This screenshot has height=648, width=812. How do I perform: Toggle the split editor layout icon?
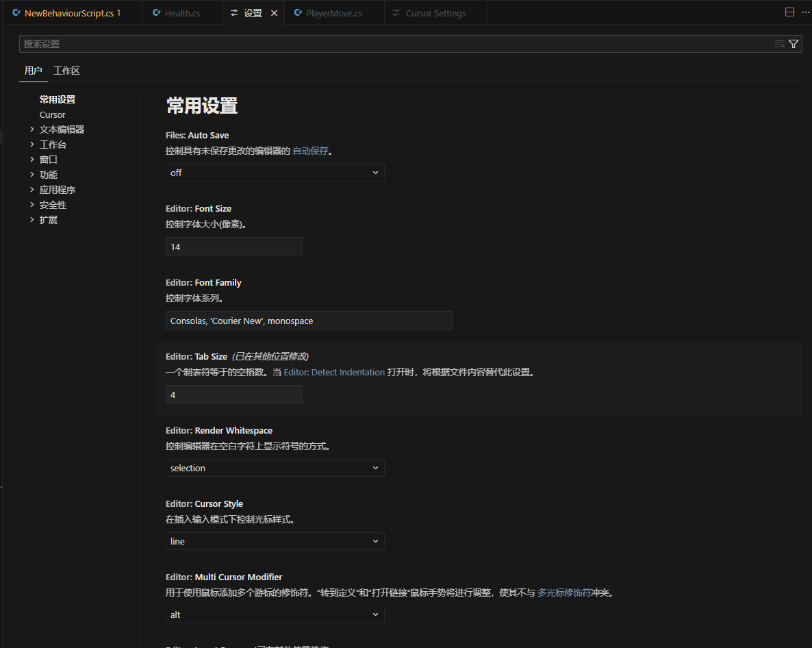coord(789,12)
